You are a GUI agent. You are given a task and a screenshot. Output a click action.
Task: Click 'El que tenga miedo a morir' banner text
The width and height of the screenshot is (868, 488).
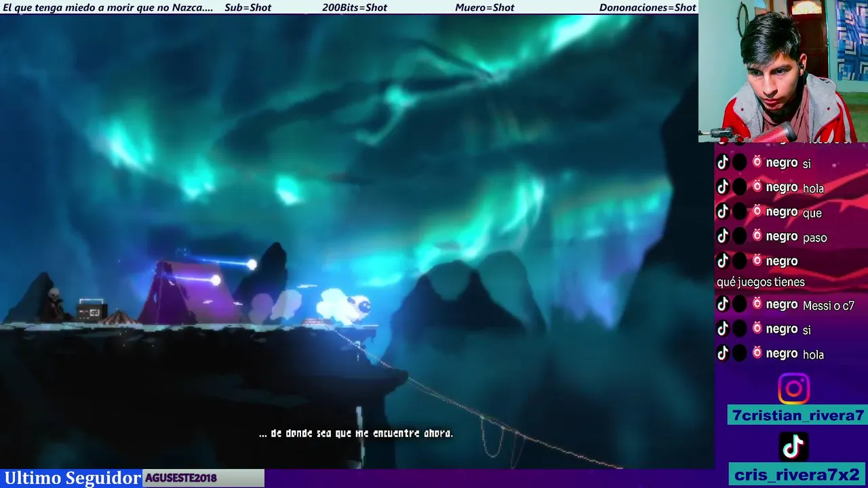[x=108, y=7]
